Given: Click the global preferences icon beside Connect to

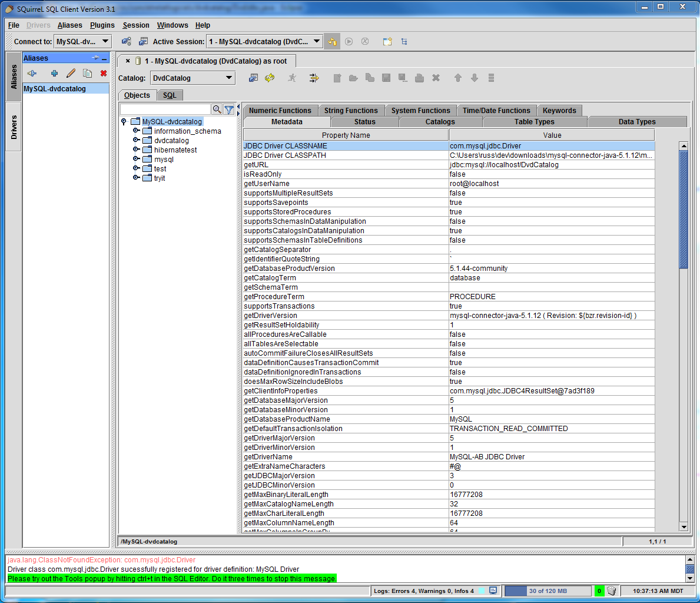Looking at the screenshot, I should click(127, 42).
